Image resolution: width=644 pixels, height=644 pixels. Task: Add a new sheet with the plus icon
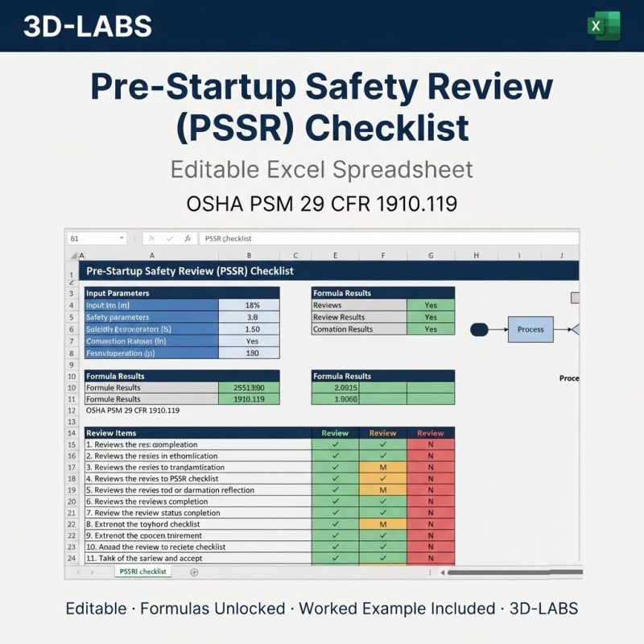point(194,572)
